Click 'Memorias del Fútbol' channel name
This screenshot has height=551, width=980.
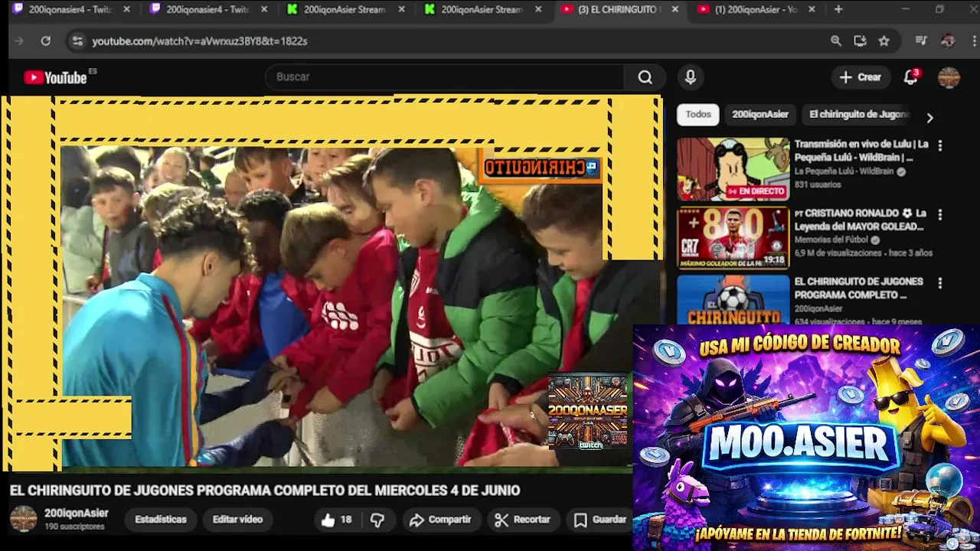click(831, 240)
